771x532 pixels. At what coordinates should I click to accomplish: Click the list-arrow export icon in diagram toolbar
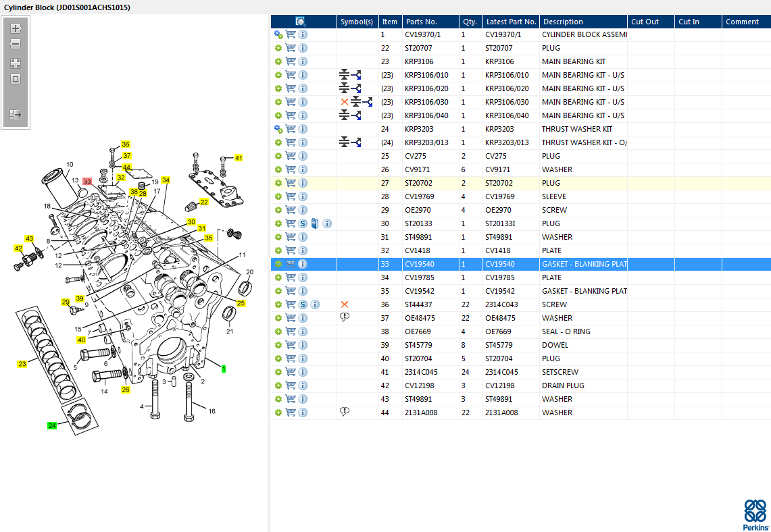(x=16, y=115)
